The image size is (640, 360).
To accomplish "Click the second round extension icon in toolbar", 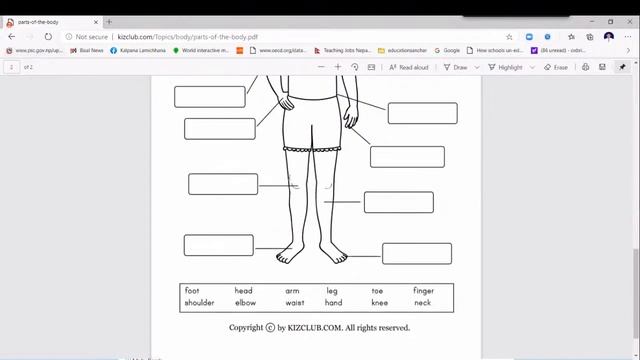I will point(547,37).
